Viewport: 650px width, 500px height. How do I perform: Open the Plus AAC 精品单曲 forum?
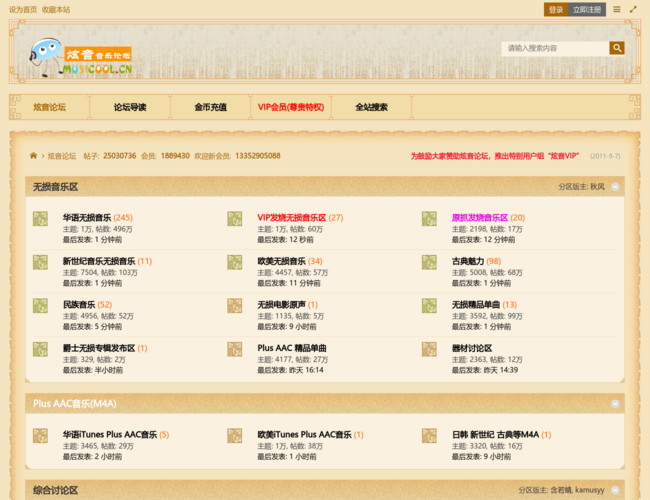(292, 348)
